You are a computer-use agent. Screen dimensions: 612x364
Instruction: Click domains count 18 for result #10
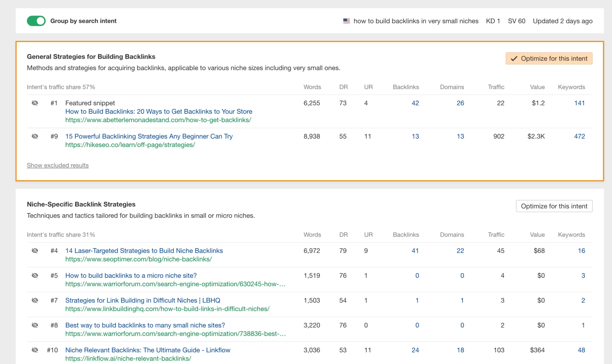tap(460, 350)
